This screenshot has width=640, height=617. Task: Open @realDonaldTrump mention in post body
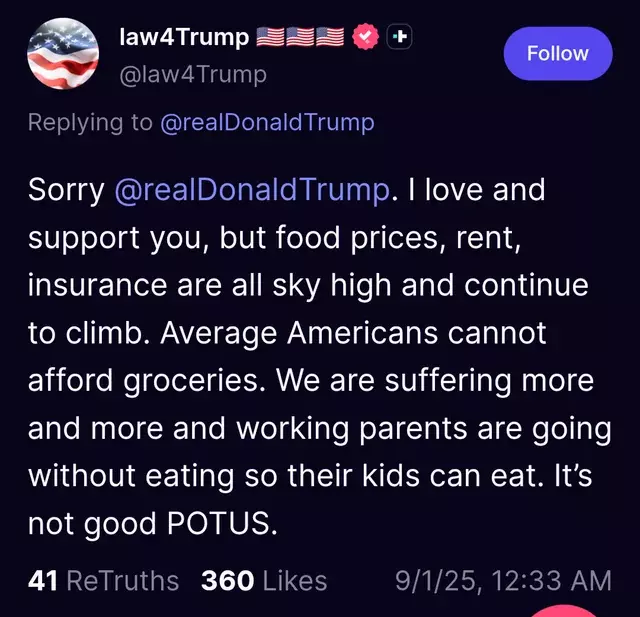click(252, 190)
